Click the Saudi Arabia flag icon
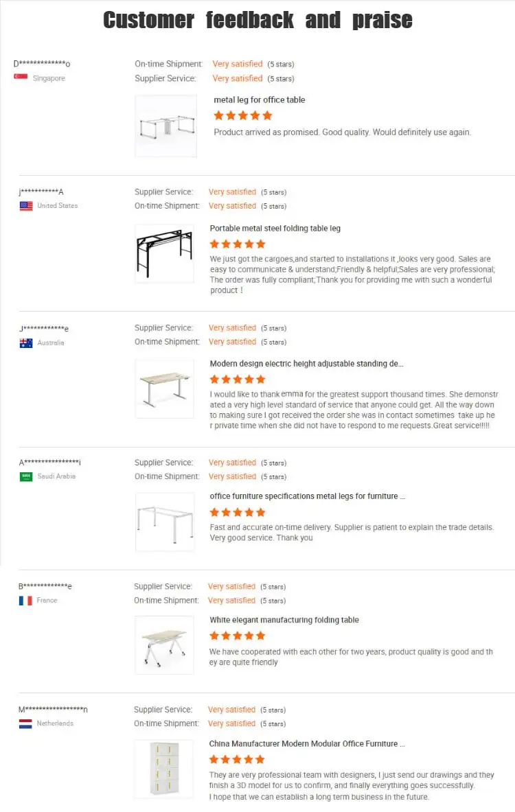 pos(26,476)
